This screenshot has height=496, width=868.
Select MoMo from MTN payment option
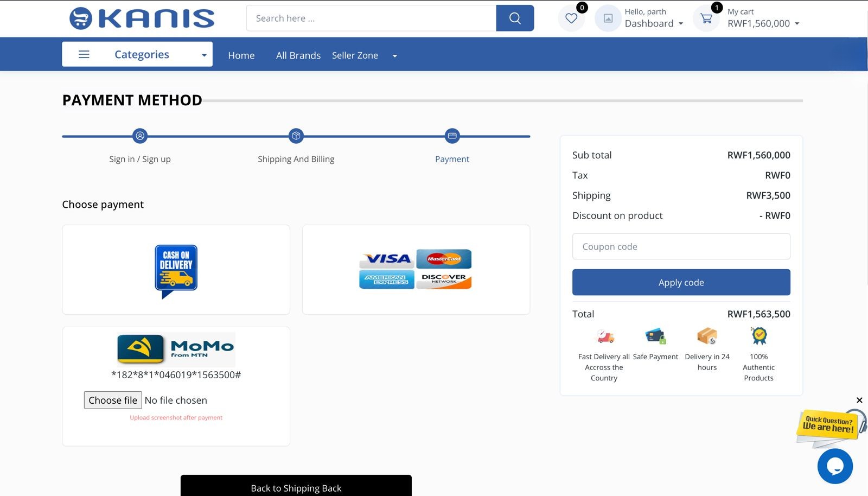pos(176,348)
